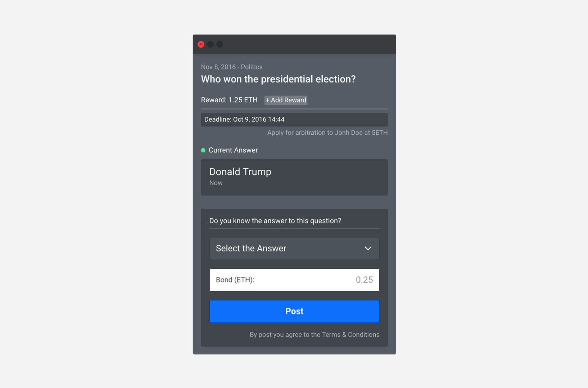The height and width of the screenshot is (388, 588).
Task: Click the Now timestamp under Donald Trump
Action: (x=216, y=183)
